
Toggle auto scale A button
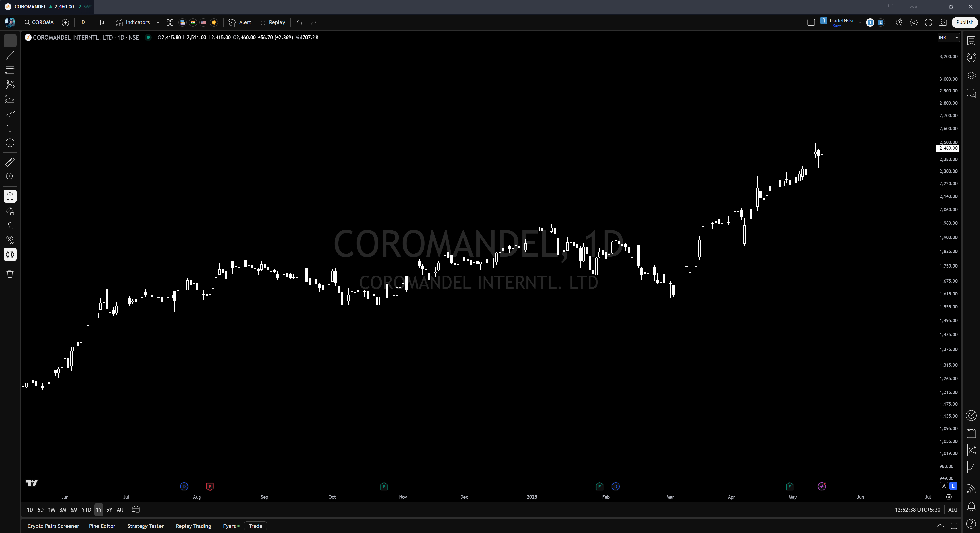tap(944, 486)
